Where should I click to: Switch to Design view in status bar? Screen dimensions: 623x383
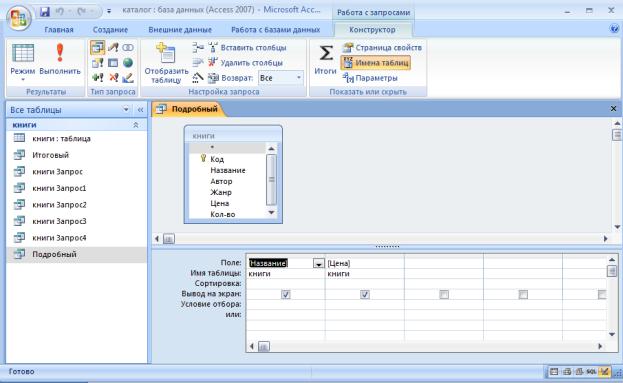pyautogui.click(x=604, y=372)
